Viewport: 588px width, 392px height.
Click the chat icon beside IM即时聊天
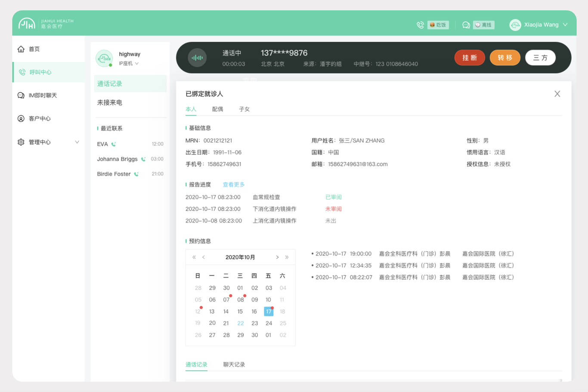tap(21, 96)
